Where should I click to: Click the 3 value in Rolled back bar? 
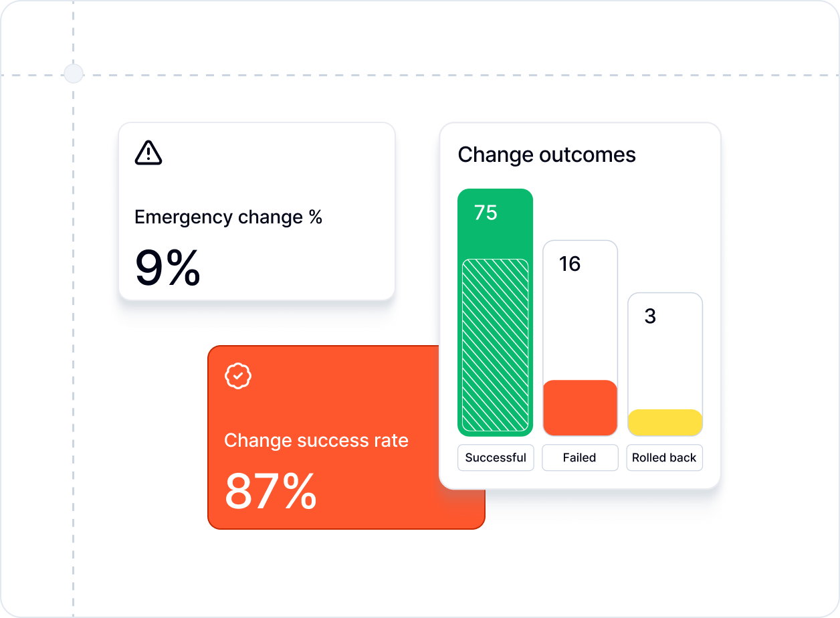coord(650,316)
